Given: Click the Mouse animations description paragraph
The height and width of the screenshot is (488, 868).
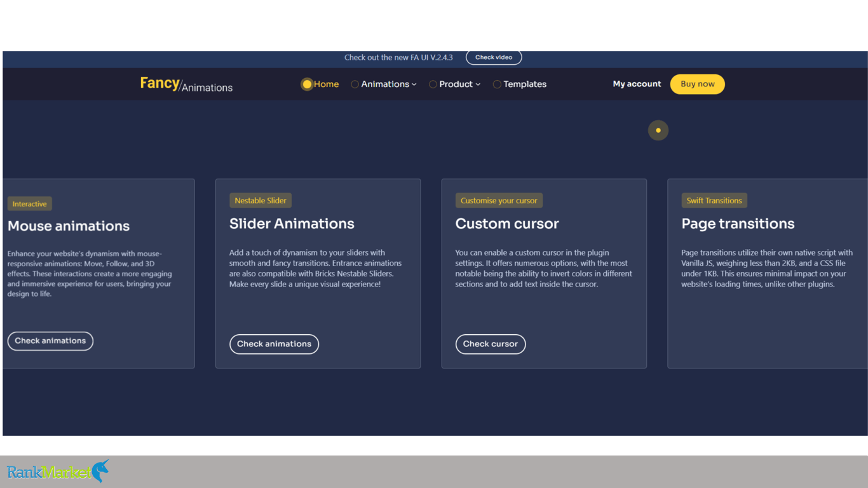Looking at the screenshot, I should [x=90, y=274].
